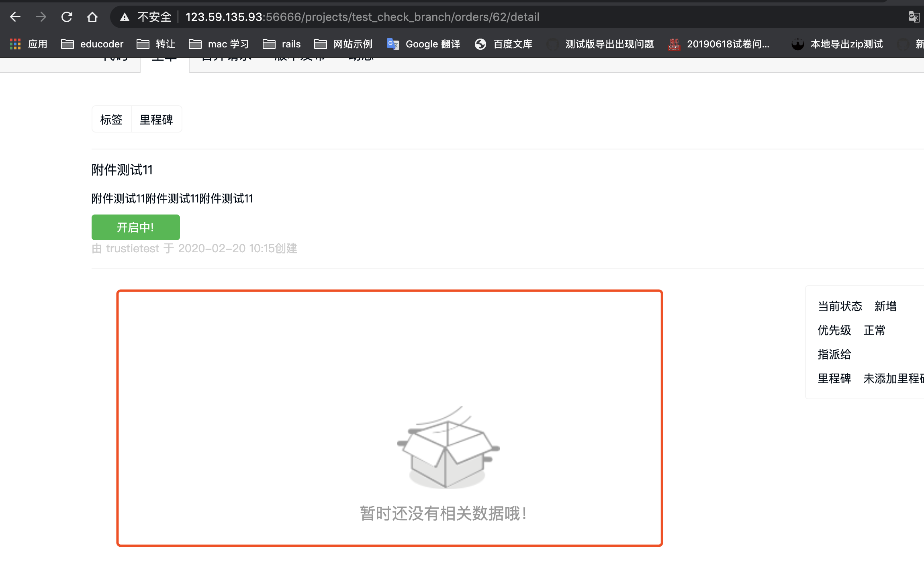Open the 百度文库 bookmark
924x564 pixels.
coord(503,44)
